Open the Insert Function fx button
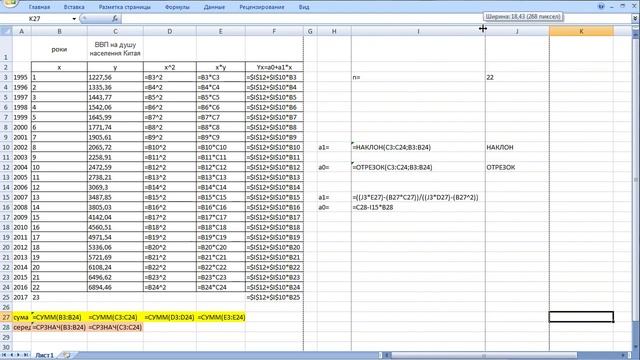The image size is (640, 360). (x=115, y=19)
